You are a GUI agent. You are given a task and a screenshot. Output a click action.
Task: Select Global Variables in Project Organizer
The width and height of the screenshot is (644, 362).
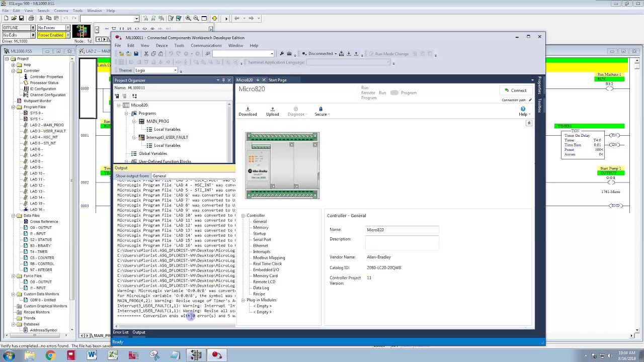(153, 153)
